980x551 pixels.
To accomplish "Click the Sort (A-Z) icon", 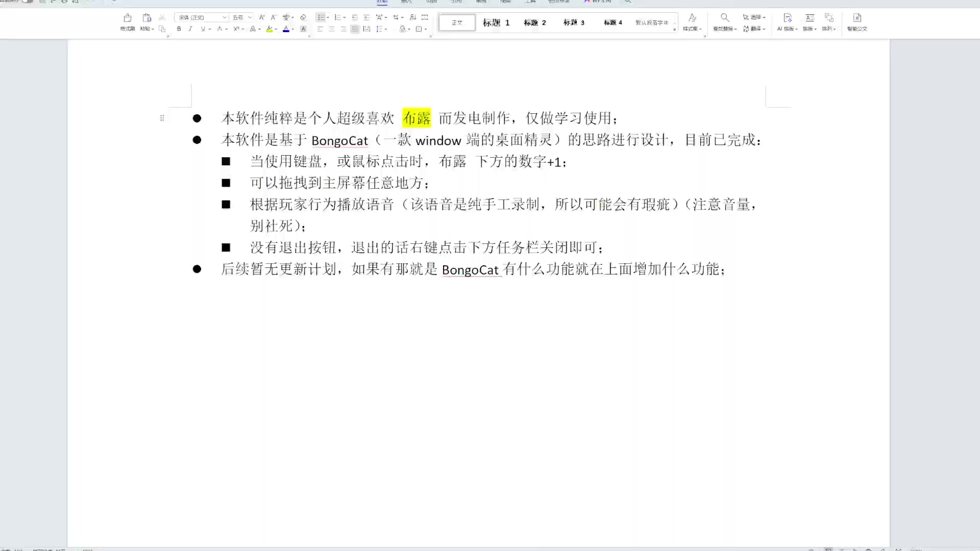I will point(413,17).
